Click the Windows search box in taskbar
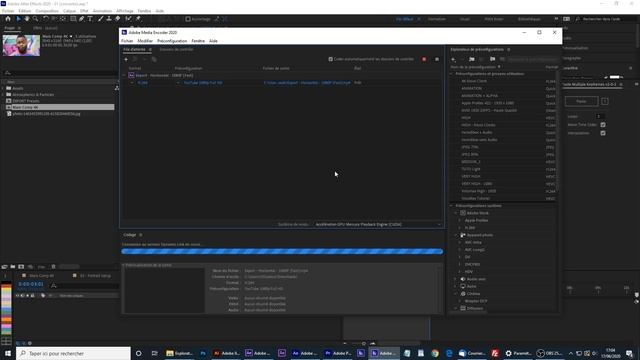The image size is (640, 360). 74,353
